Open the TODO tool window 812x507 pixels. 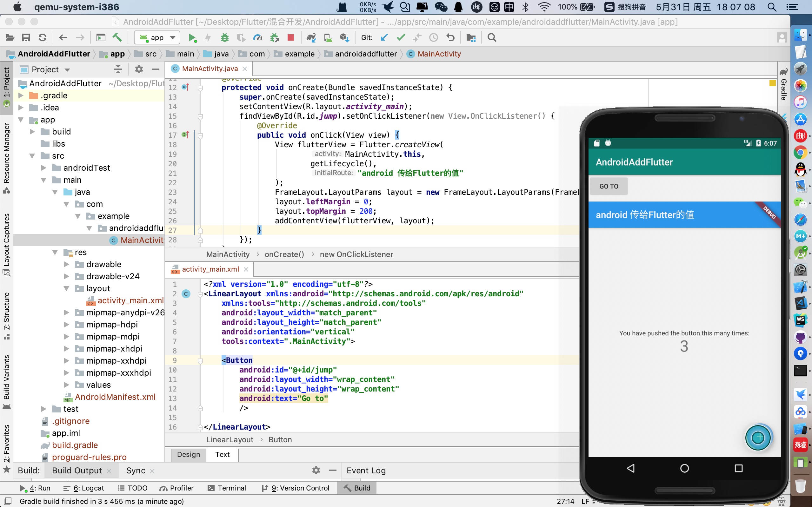click(132, 488)
